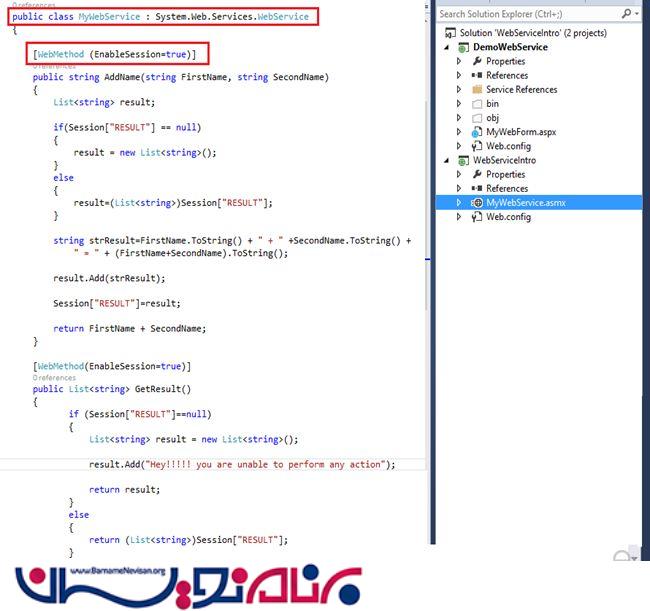Select the Service References item
This screenshot has width=650, height=611.
pyautogui.click(x=521, y=89)
